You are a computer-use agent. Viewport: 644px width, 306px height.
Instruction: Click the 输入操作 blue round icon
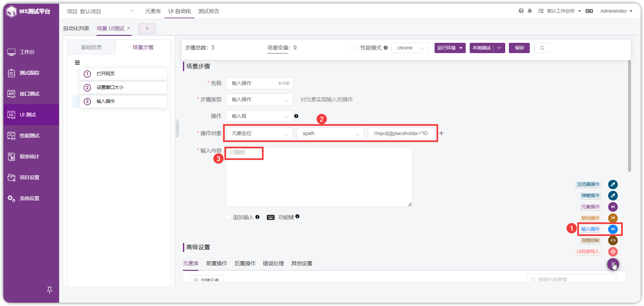point(613,229)
